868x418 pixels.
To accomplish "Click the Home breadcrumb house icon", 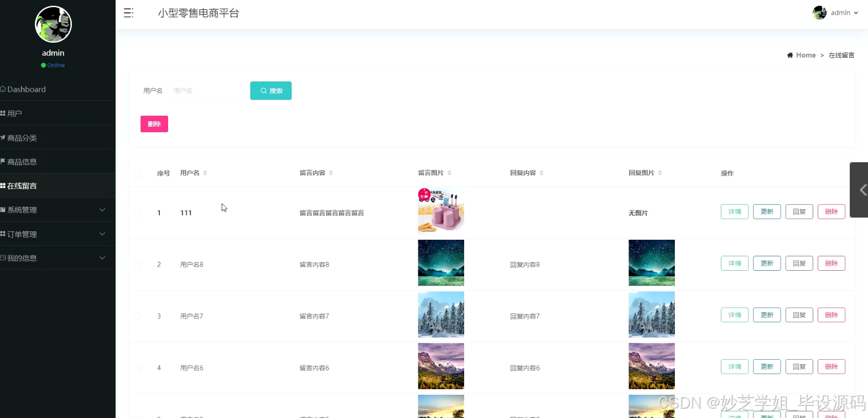I will tap(790, 55).
